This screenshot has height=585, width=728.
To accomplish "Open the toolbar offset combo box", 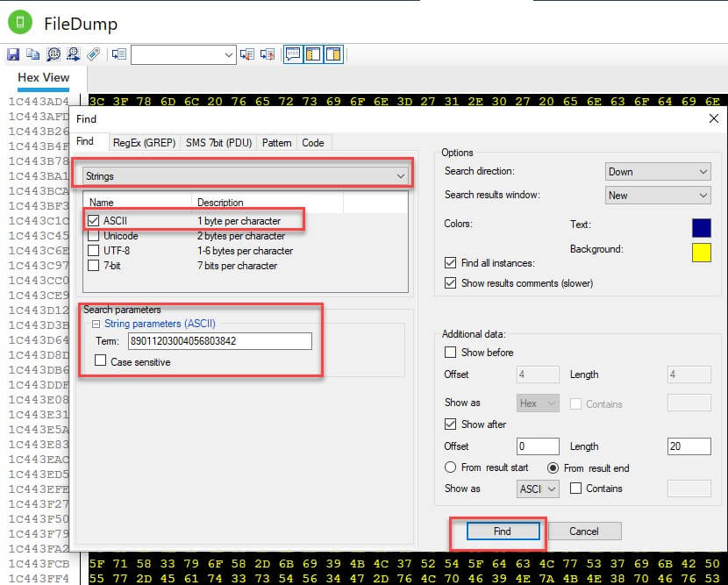I will (x=184, y=54).
